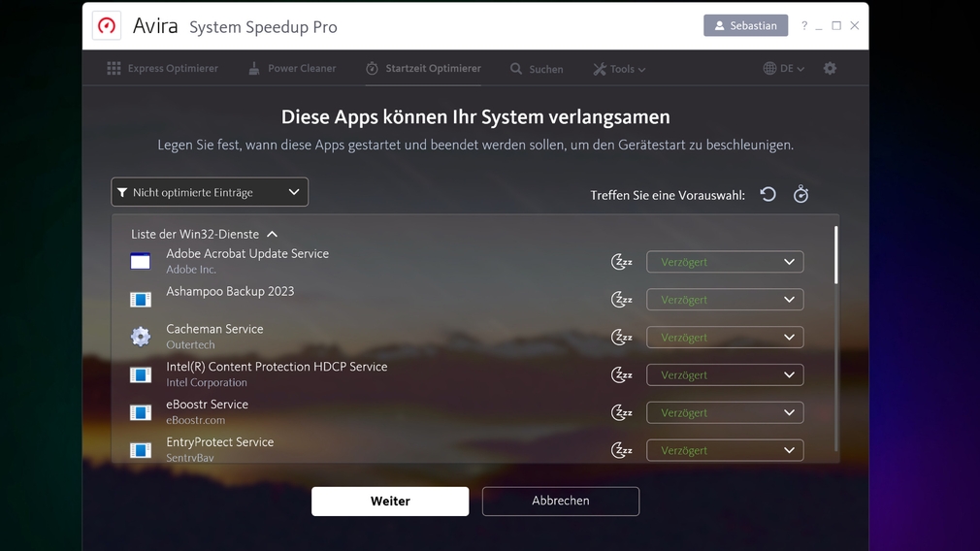Click the stopwatch preselection icon
Image resolution: width=980 pixels, height=551 pixels.
(x=800, y=194)
